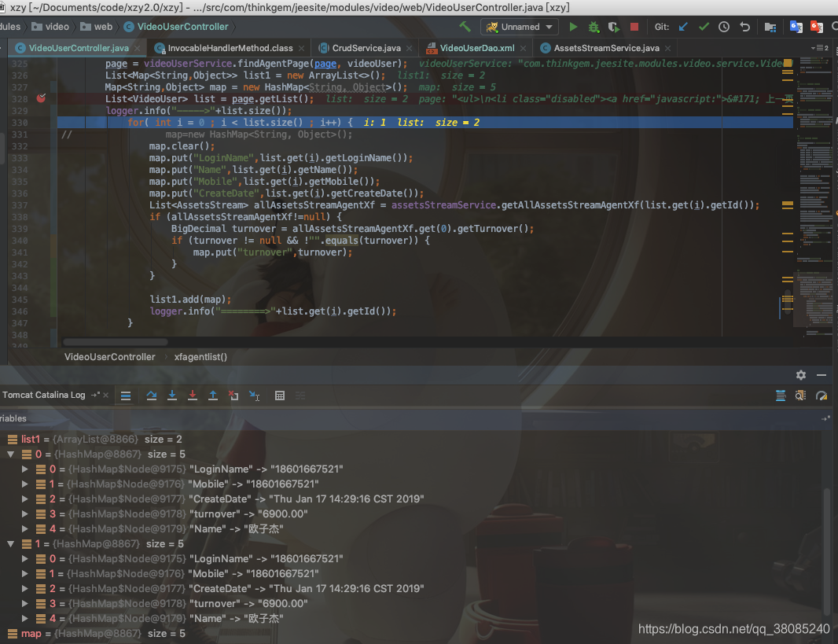Image resolution: width=838 pixels, height=644 pixels.
Task: Run with Coverage icon
Action: (x=613, y=27)
